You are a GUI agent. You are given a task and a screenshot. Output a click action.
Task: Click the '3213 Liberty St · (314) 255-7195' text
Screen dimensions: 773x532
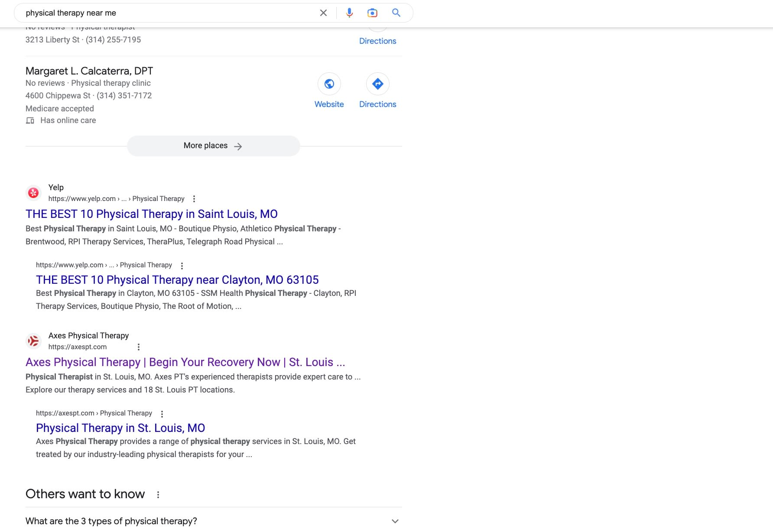click(x=83, y=40)
